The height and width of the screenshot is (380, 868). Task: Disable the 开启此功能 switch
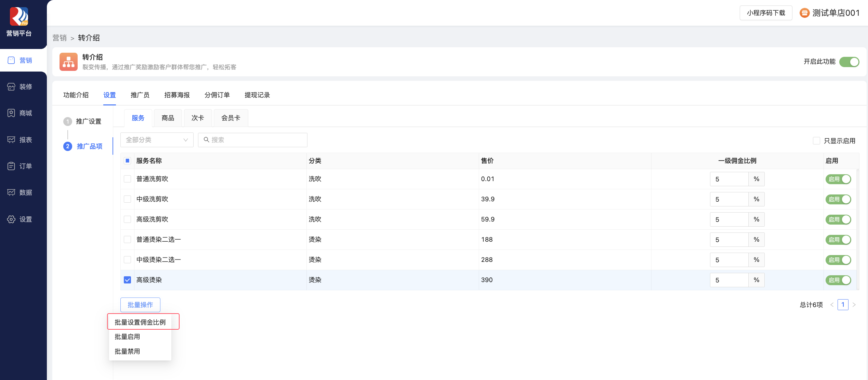click(849, 62)
